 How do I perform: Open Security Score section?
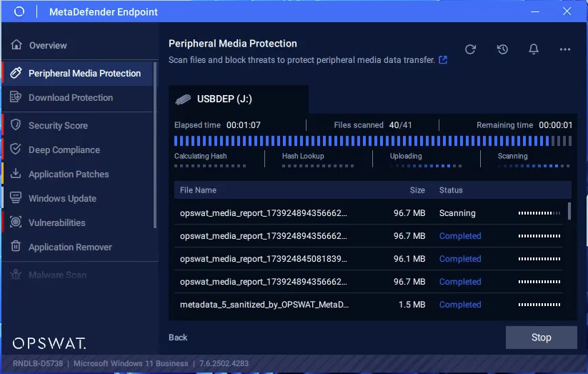(x=58, y=125)
